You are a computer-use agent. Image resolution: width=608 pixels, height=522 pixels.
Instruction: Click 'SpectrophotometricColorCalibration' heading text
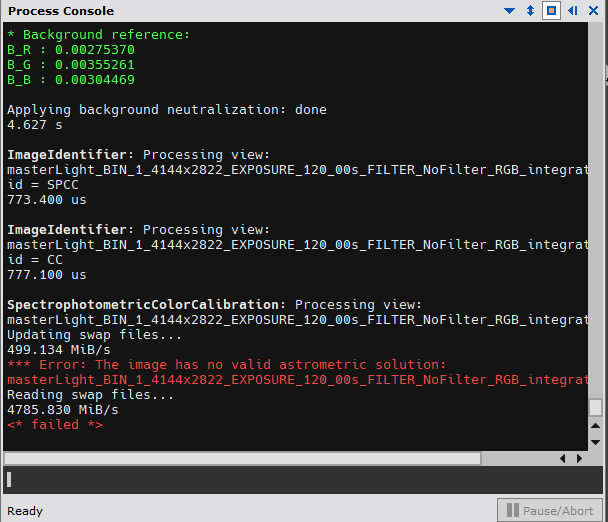coord(143,305)
